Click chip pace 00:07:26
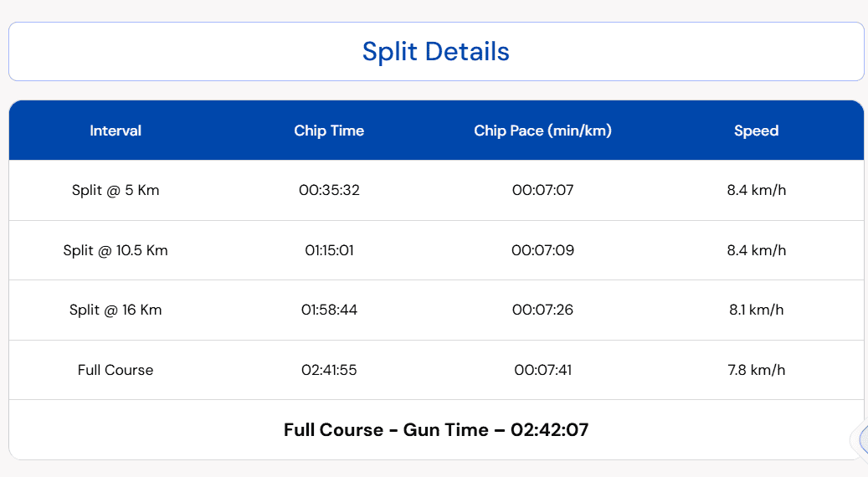The width and height of the screenshot is (868, 477). point(542,310)
